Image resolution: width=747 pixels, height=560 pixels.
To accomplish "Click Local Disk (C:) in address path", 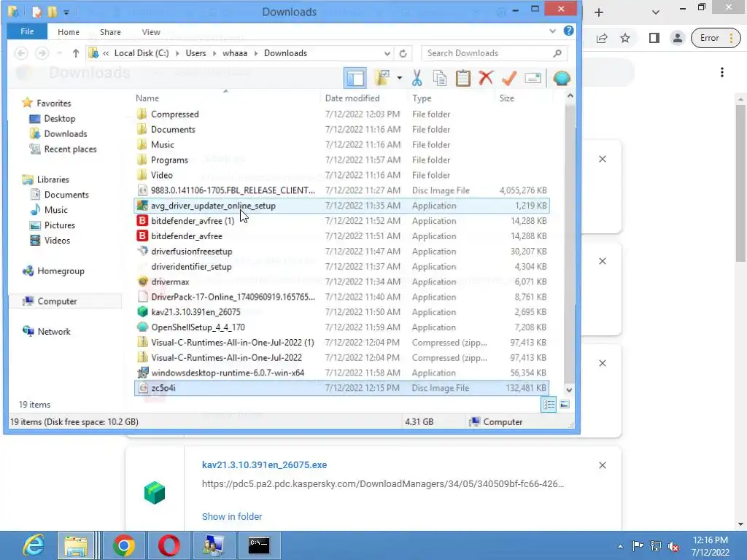I will [142, 53].
